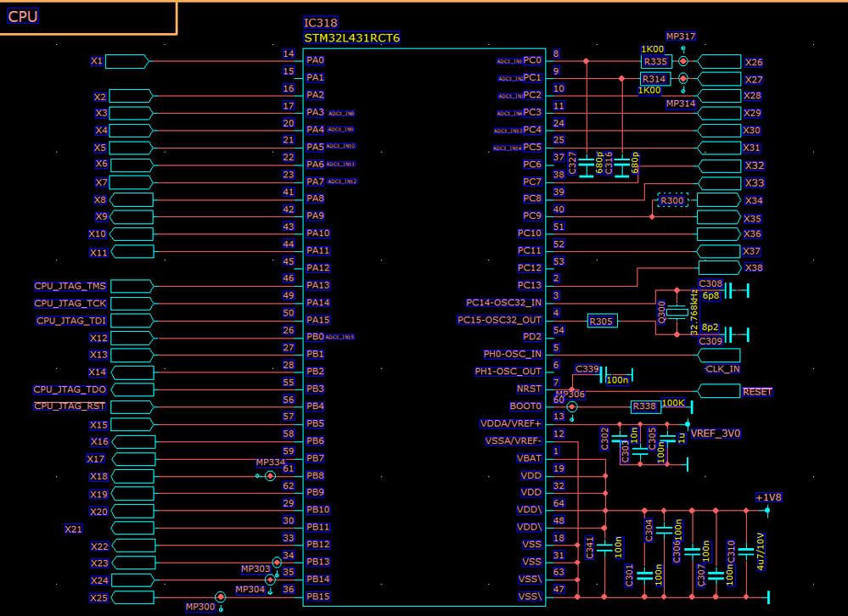Select capacitor C309 symbol

click(x=729, y=334)
